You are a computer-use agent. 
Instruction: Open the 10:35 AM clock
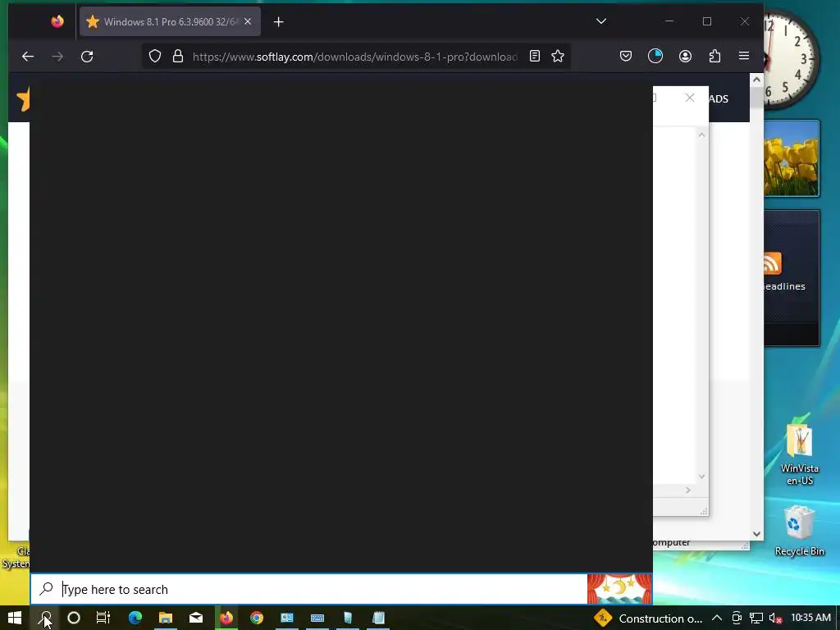tap(810, 618)
